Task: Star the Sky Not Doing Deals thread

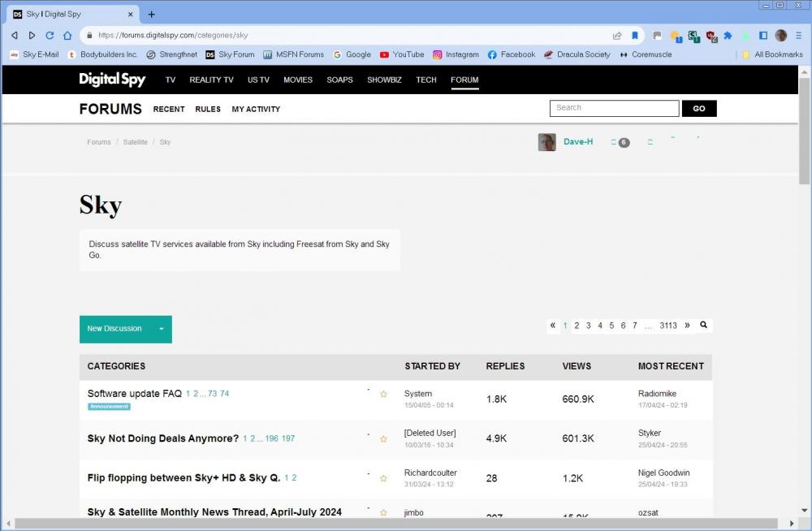Action: point(383,439)
